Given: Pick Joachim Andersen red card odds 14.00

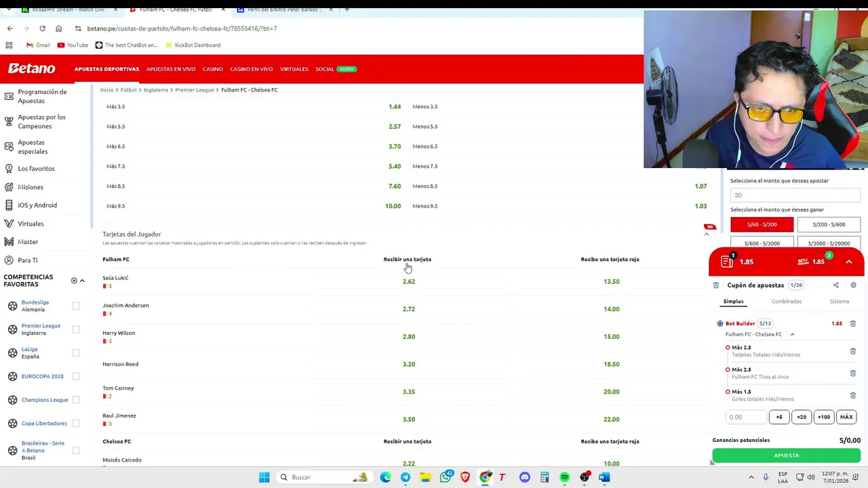Looking at the screenshot, I should click(x=612, y=309).
